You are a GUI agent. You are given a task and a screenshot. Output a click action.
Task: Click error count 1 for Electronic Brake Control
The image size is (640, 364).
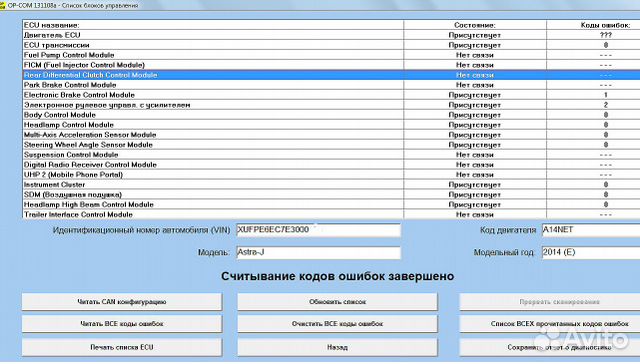[x=606, y=95]
